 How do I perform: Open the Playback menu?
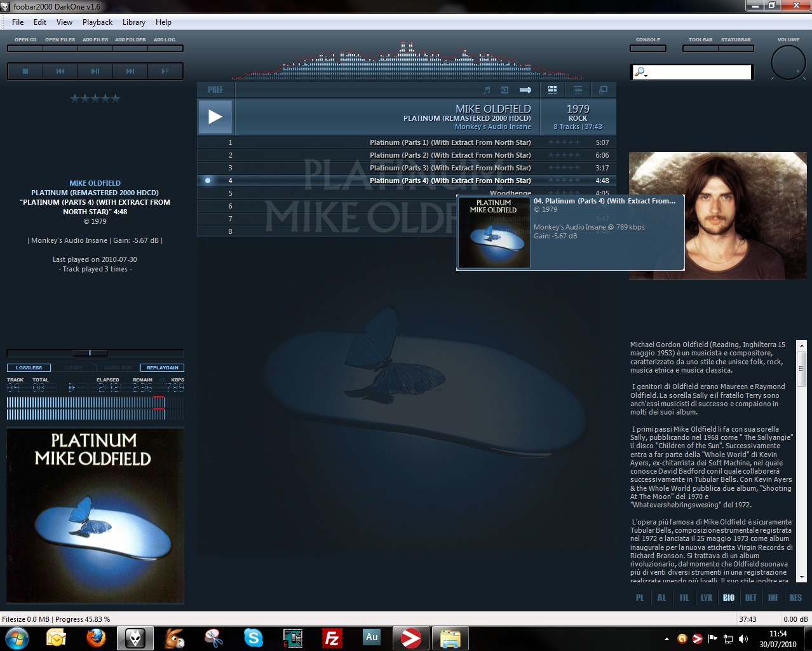tap(97, 22)
